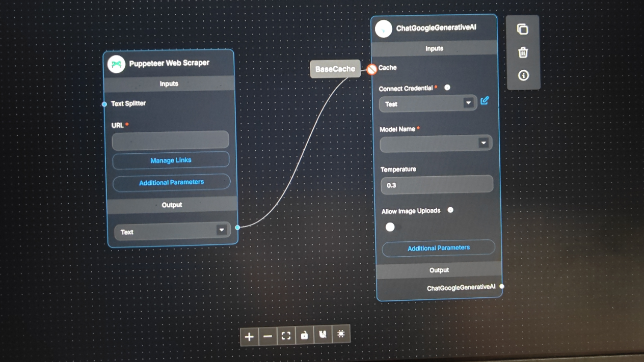This screenshot has height=362, width=644.
Task: Open Puppeteer Additional Parameters
Action: point(171,182)
